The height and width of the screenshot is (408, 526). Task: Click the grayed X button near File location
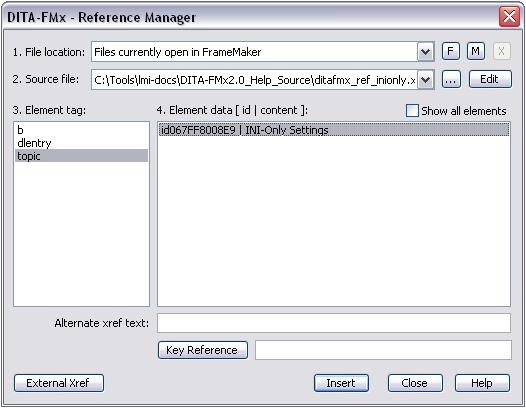coord(502,52)
